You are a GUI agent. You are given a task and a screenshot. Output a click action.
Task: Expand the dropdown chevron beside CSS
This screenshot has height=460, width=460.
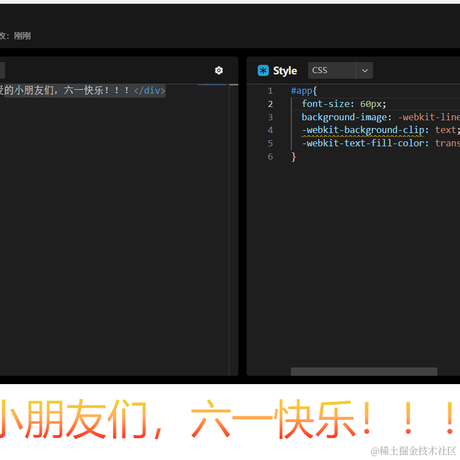tap(365, 70)
